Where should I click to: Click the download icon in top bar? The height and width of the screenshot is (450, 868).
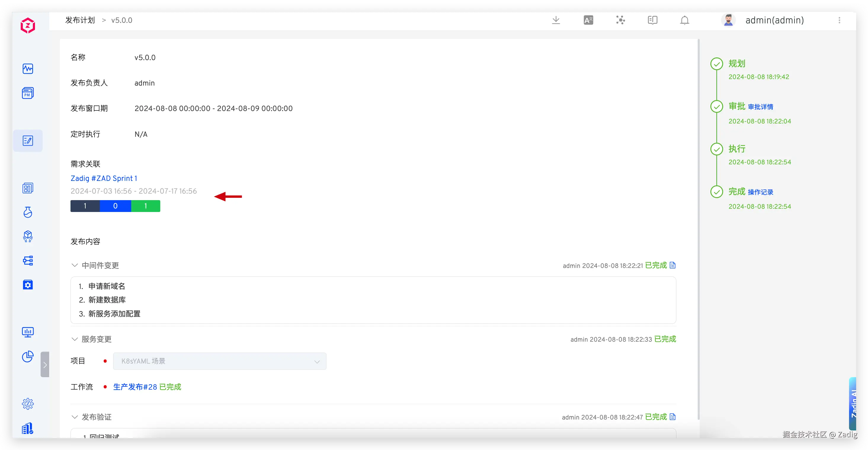(556, 20)
